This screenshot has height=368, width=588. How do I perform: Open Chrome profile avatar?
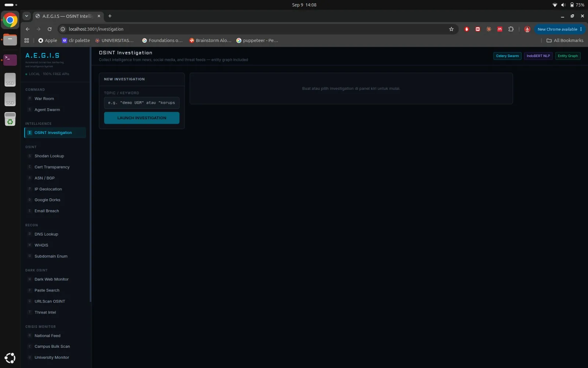pos(527,29)
